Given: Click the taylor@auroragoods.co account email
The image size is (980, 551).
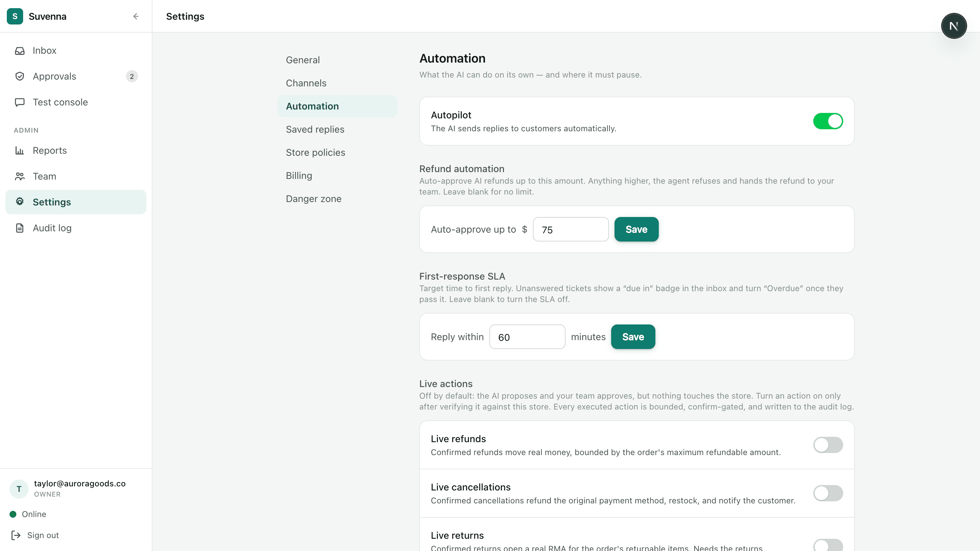Looking at the screenshot, I should pos(80,484).
